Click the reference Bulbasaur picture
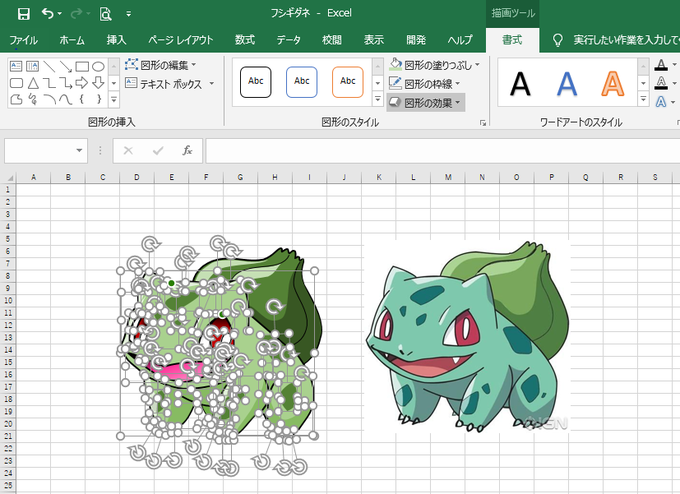 click(x=467, y=337)
